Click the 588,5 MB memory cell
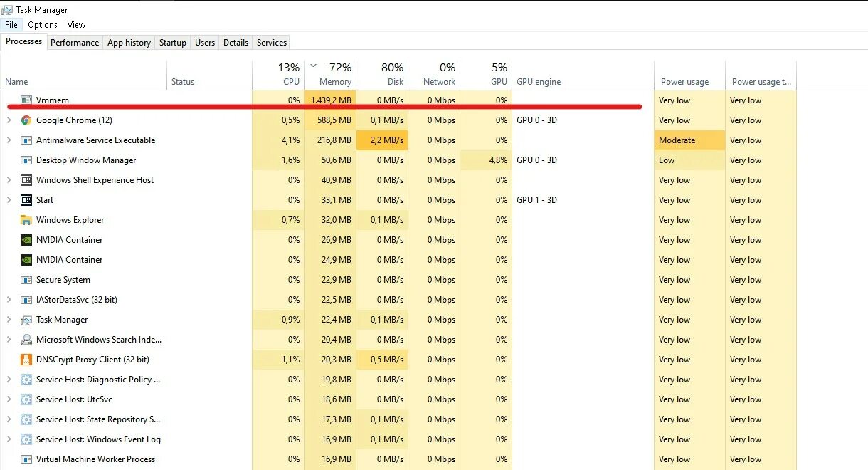This screenshot has height=470, width=868. click(x=330, y=120)
